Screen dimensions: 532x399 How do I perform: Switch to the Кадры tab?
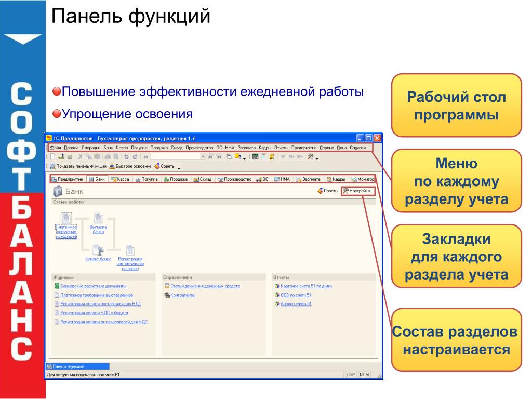336,179
